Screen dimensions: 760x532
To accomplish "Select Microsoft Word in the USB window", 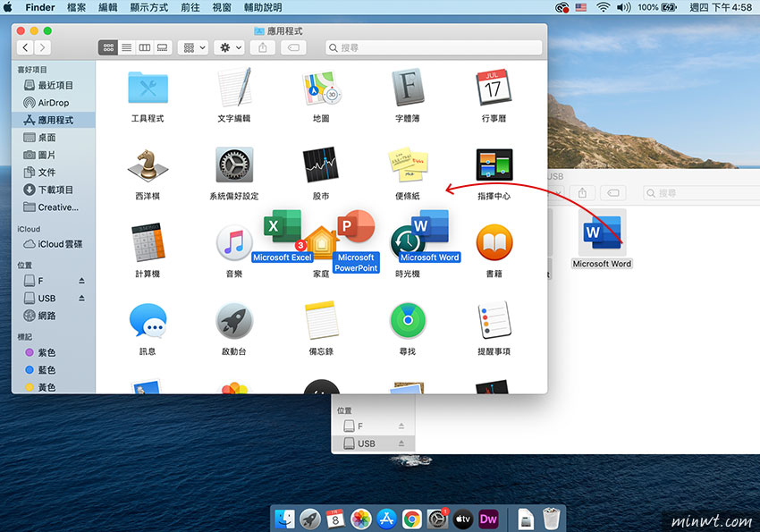I will tap(602, 232).
